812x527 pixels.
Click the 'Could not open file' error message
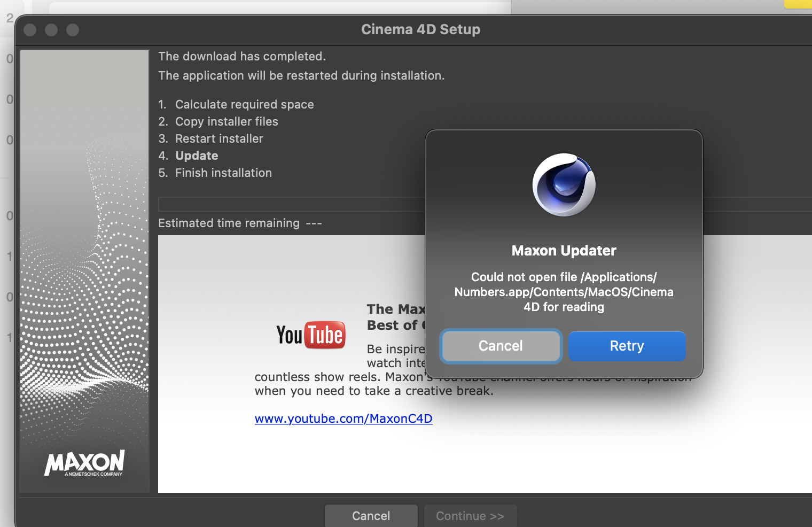click(x=564, y=292)
